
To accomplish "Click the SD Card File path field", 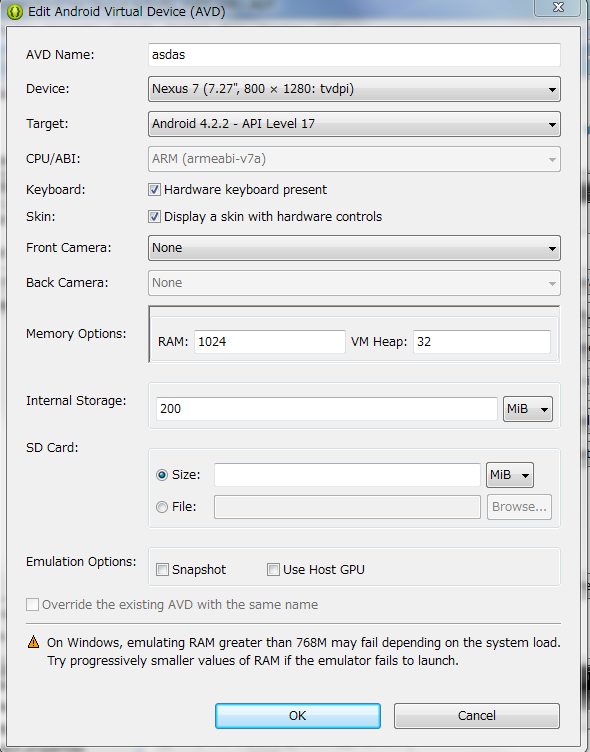I will pyautogui.click(x=347, y=507).
